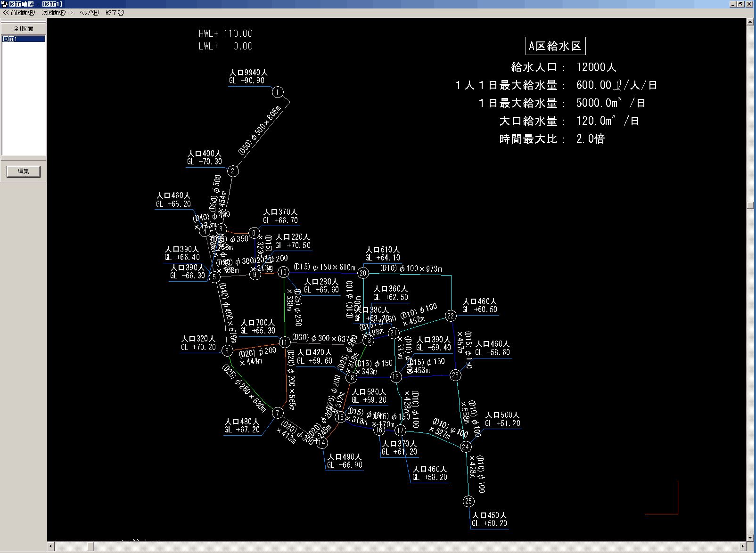756x553 pixels.
Task: Click the vertical scrollbar thumb
Action: click(750, 205)
